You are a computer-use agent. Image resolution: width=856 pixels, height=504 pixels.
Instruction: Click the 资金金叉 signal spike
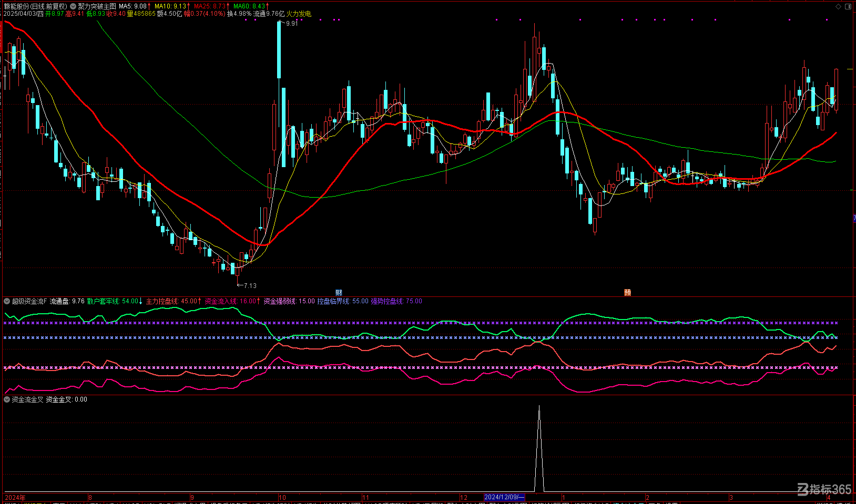(539, 448)
